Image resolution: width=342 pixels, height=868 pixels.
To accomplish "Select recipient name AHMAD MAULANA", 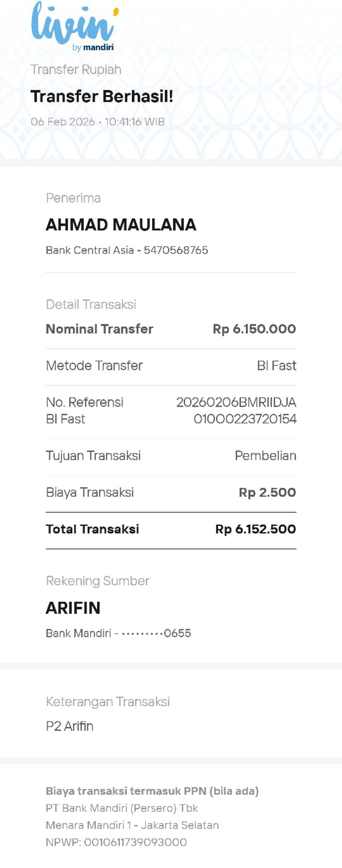I will pos(121,225).
